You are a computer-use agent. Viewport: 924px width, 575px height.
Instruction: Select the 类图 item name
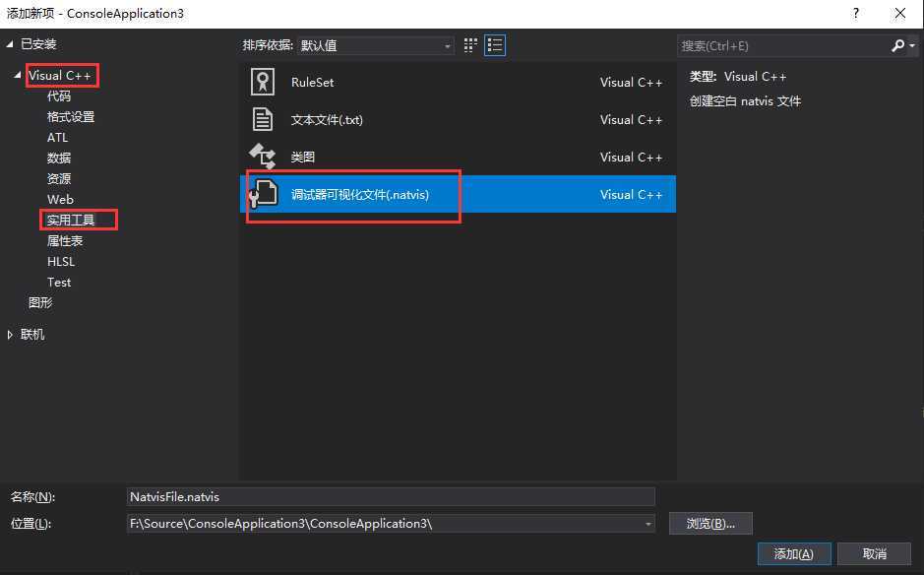(303, 157)
